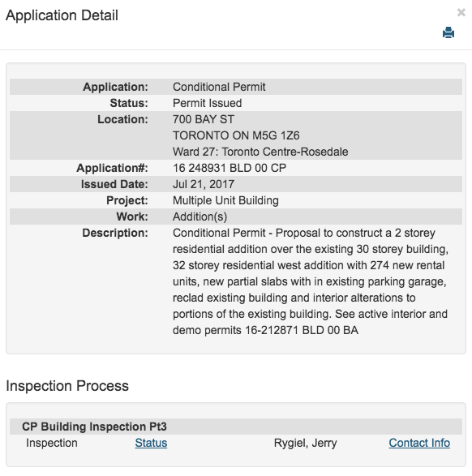Click Ward 27: Toronto Centre-Rosedale text
This screenshot has height=476, width=472.
pos(260,152)
